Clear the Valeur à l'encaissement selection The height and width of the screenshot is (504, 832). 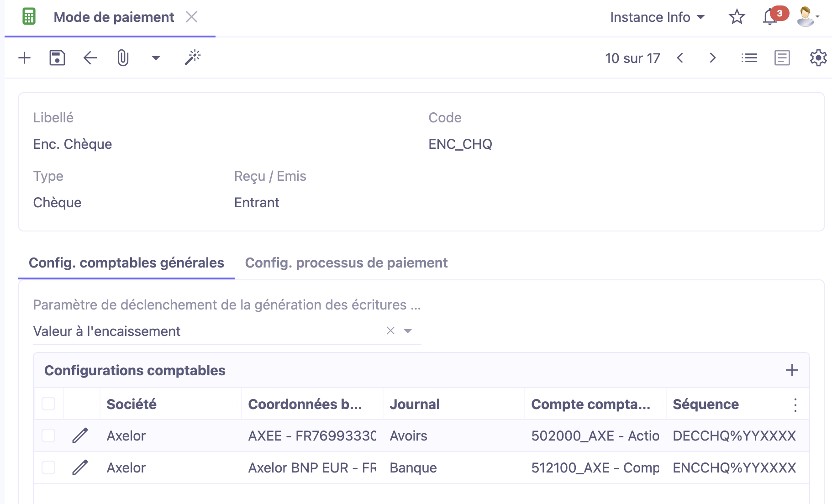[390, 330]
